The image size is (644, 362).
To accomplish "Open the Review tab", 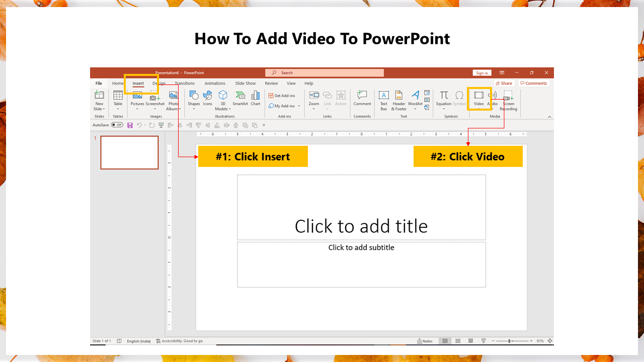I will [x=271, y=83].
